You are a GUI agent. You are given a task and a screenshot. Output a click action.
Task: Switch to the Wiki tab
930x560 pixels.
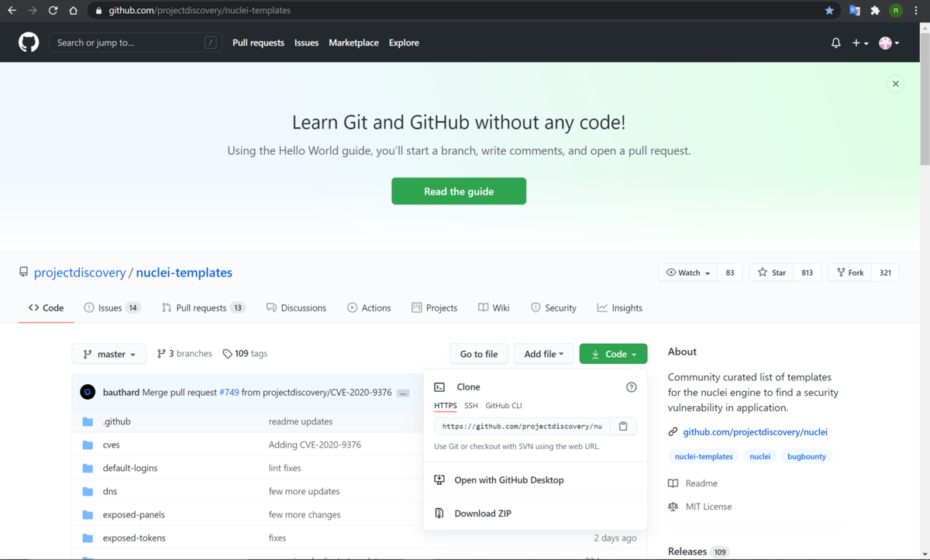494,307
